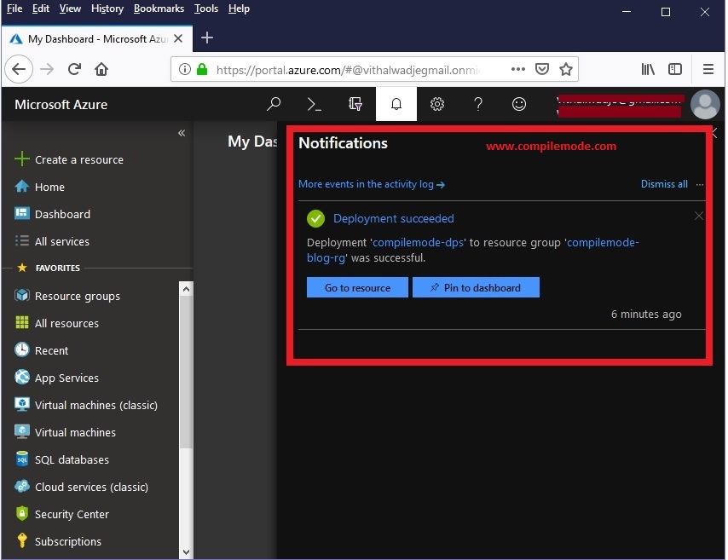The width and height of the screenshot is (728, 560).
Task: Open the Bookmarks menu
Action: click(159, 9)
